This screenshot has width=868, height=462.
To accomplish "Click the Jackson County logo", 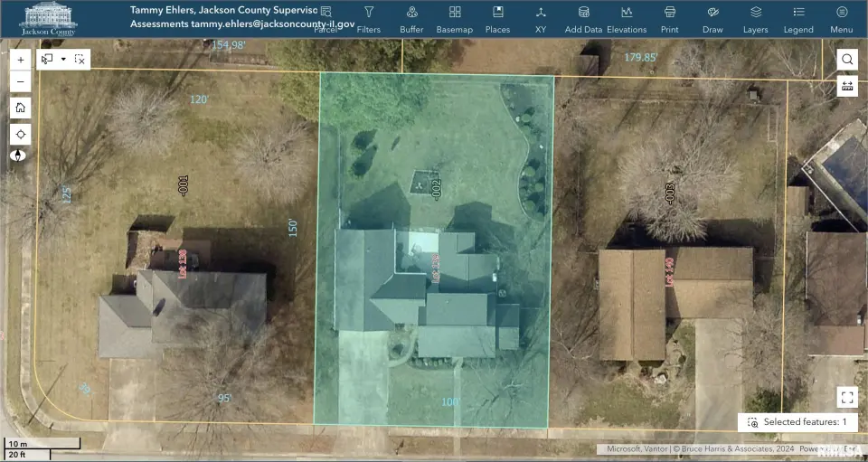I will pyautogui.click(x=49, y=19).
